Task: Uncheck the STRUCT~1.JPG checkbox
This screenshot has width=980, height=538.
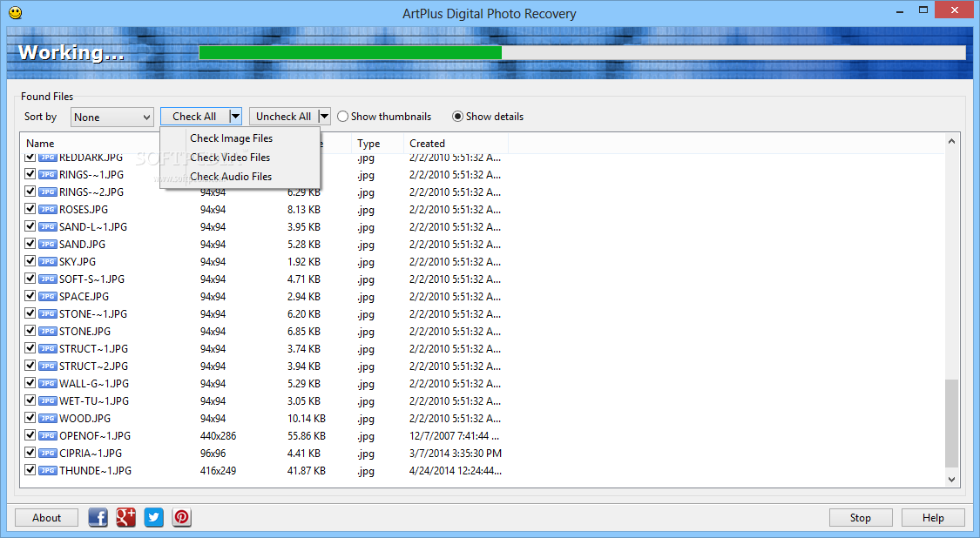Action: pos(30,348)
